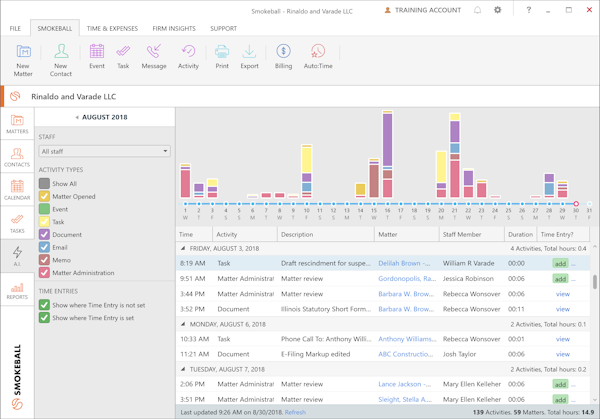The height and width of the screenshot is (419, 600).
Task: Go to Reports in the sidebar
Action: click(17, 291)
